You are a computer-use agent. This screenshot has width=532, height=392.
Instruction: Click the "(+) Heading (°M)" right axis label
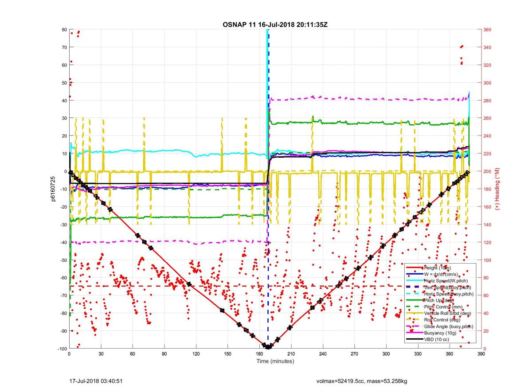point(497,189)
